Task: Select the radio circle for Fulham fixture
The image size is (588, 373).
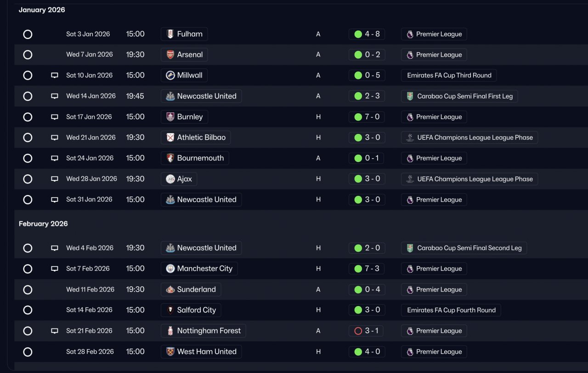Action: [x=28, y=34]
